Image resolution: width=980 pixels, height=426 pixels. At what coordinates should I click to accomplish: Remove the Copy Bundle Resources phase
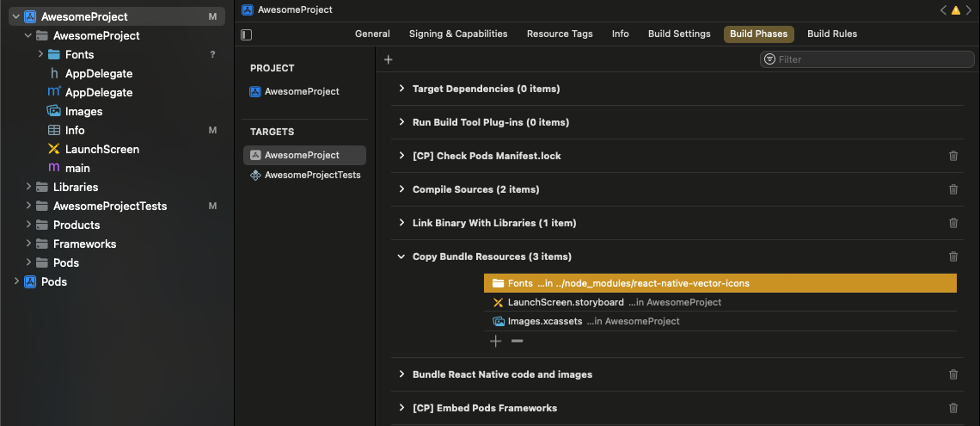[952, 256]
